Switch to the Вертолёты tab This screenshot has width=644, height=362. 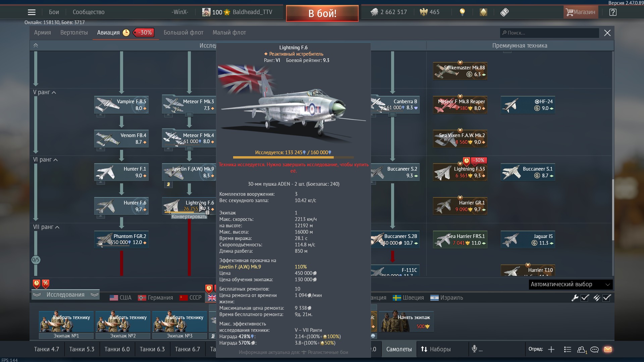coord(74,33)
